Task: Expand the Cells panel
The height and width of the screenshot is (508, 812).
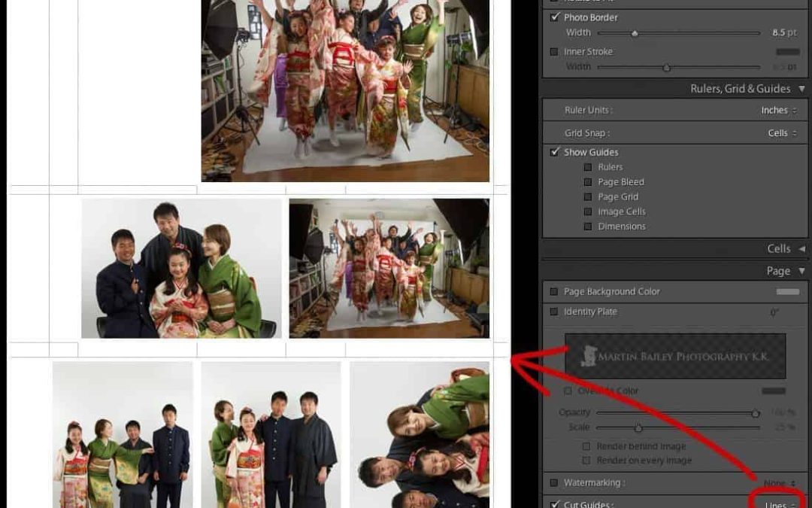Action: [x=801, y=248]
